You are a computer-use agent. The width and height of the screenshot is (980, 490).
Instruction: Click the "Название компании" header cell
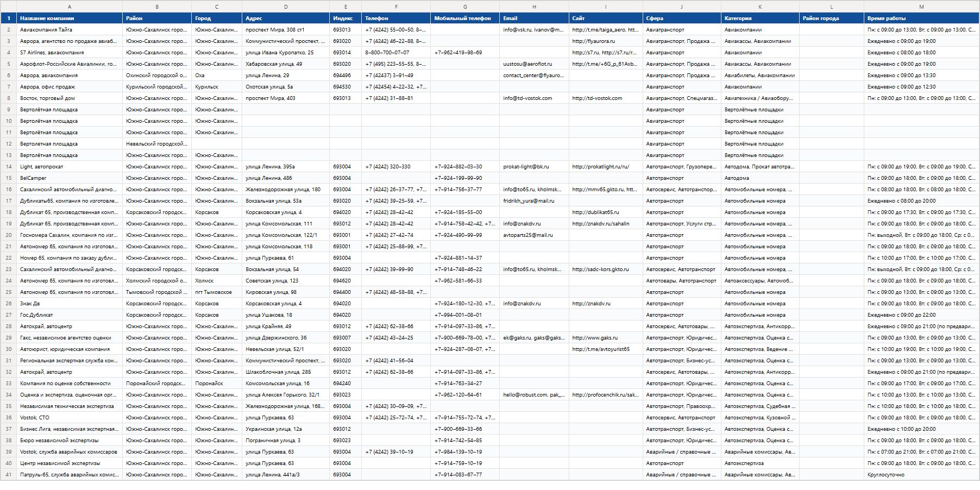[70, 18]
